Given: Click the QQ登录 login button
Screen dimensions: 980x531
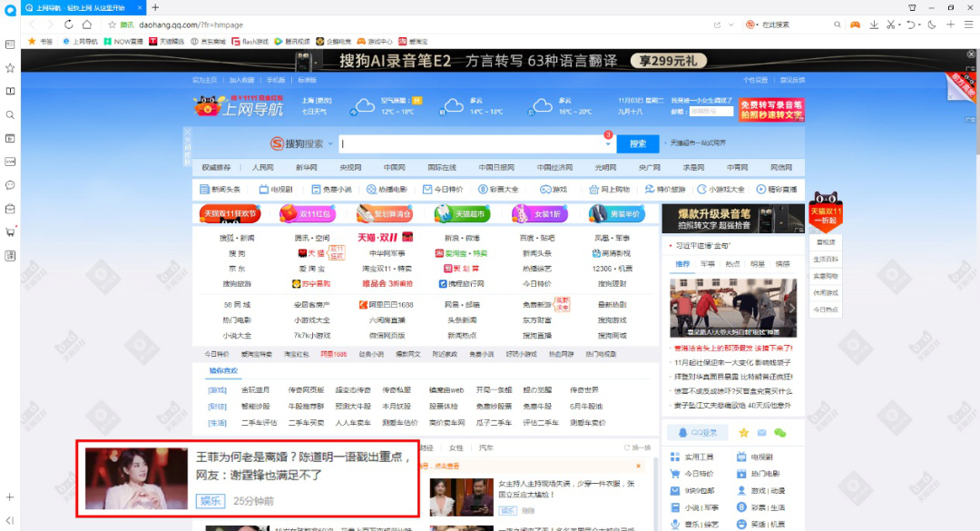Looking at the screenshot, I should point(698,432).
